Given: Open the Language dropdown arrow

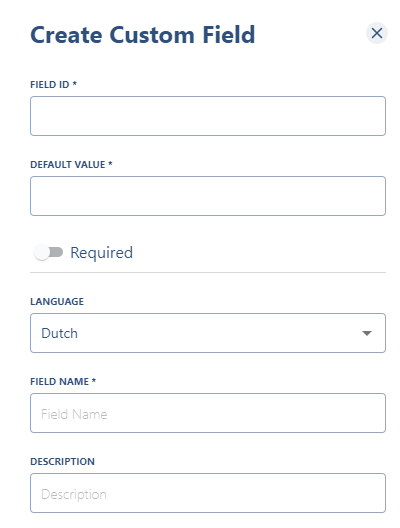Looking at the screenshot, I should click(x=367, y=333).
